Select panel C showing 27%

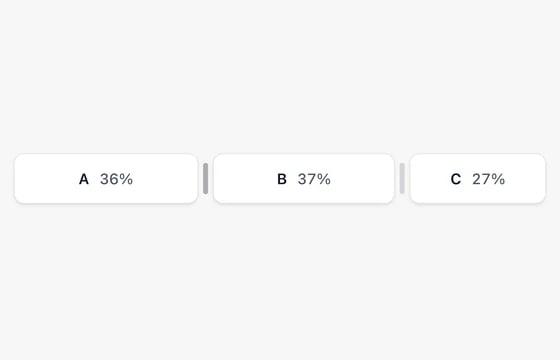[x=478, y=179]
